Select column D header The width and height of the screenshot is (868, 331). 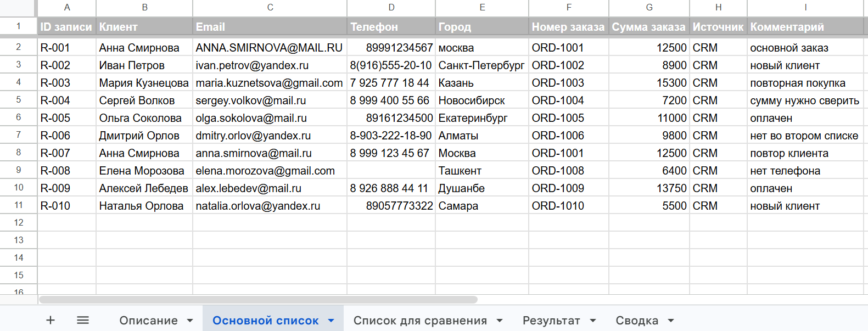[391, 8]
